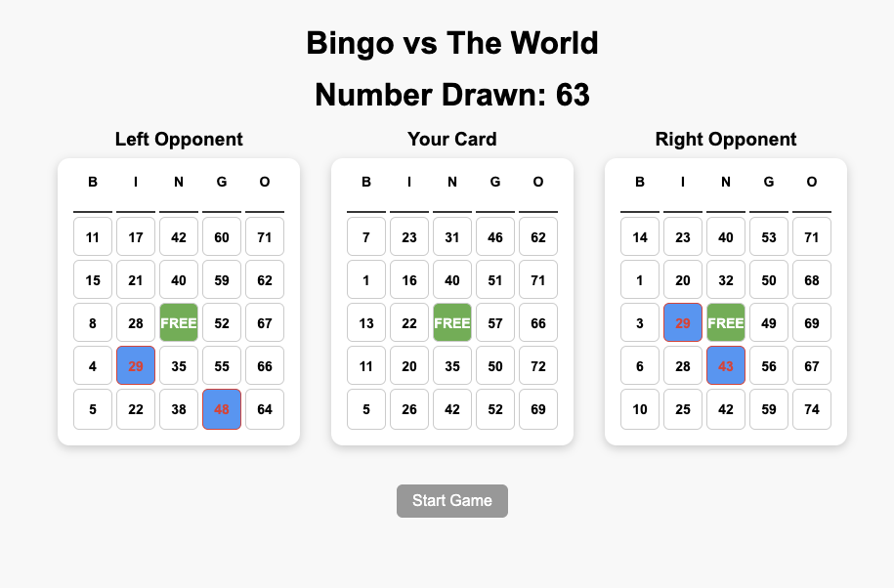Select the 74 cell on Right Opponent's card

point(811,409)
